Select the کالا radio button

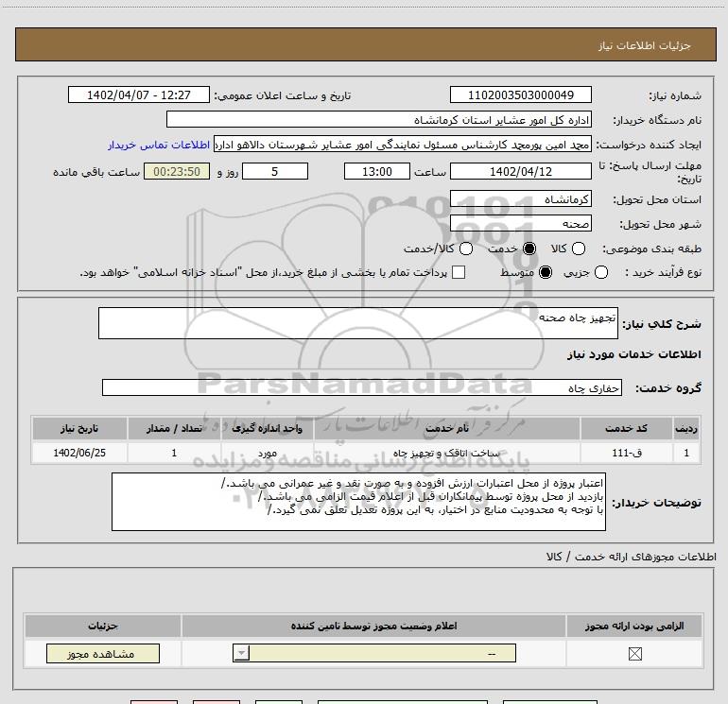click(579, 249)
